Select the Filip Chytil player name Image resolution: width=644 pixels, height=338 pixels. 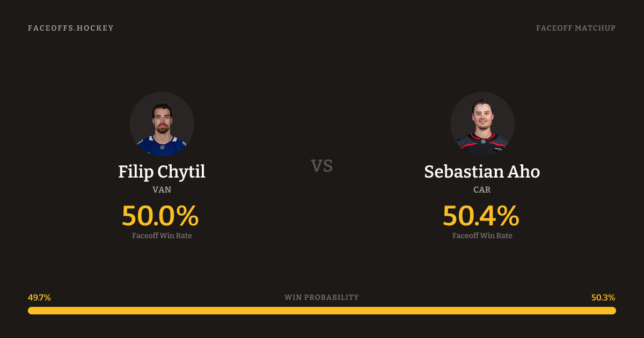click(162, 172)
